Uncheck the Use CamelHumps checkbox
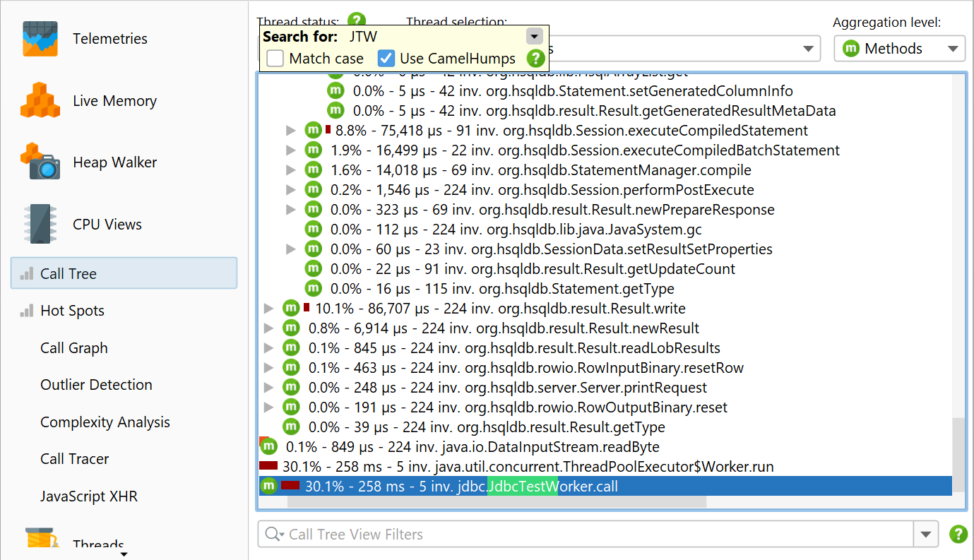Viewport: 974px width, 560px height. coord(386,59)
